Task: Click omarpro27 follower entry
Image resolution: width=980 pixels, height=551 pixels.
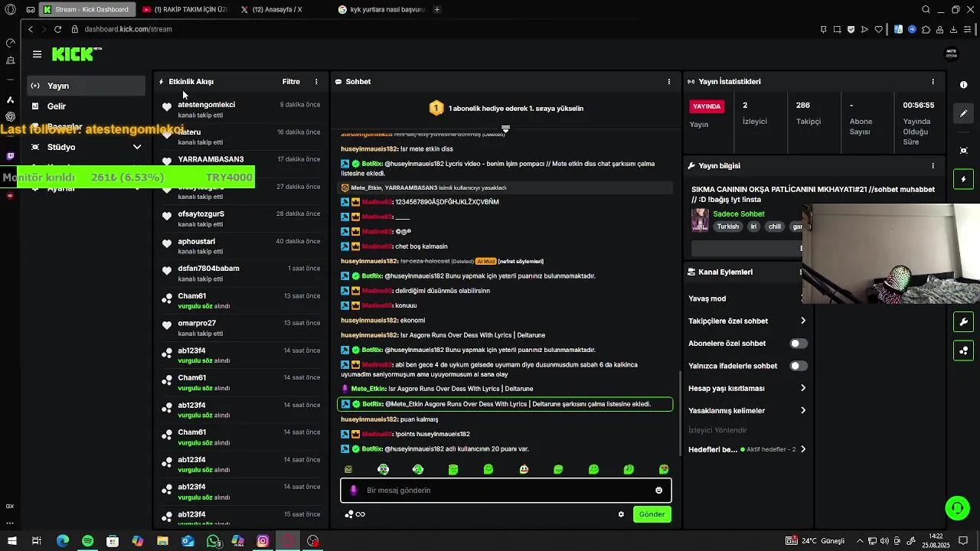Action: pyautogui.click(x=241, y=328)
